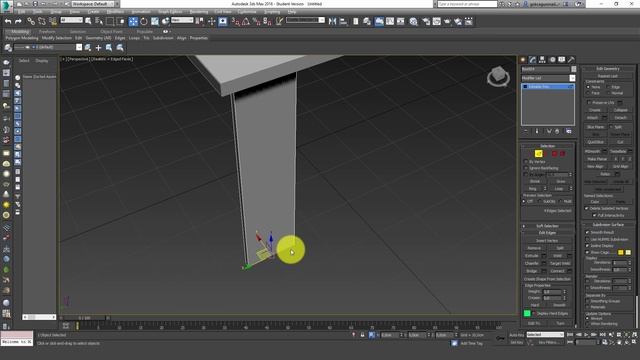Choose Polygon sub-object level icon
The height and width of the screenshot is (360, 640).
554,153
